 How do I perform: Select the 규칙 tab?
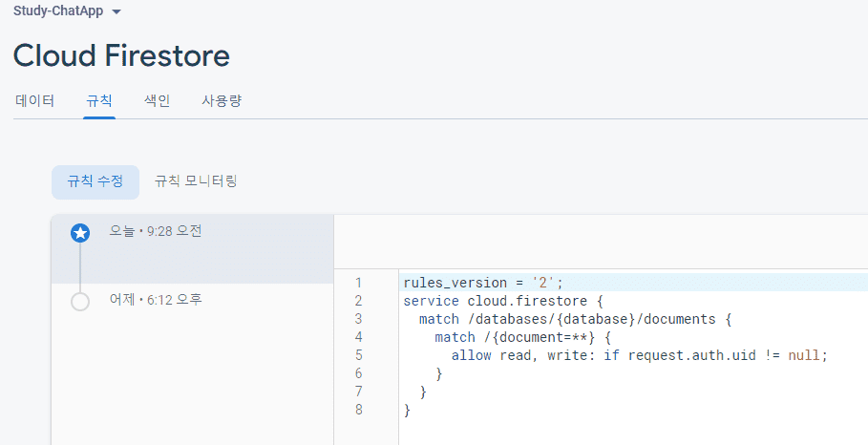point(99,101)
